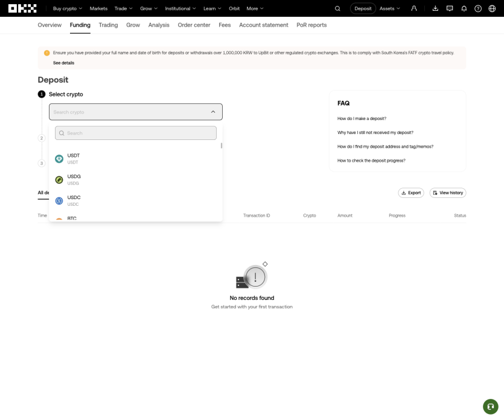Image resolution: width=504 pixels, height=420 pixels.
Task: Expand the Institutional menu
Action: [180, 8]
